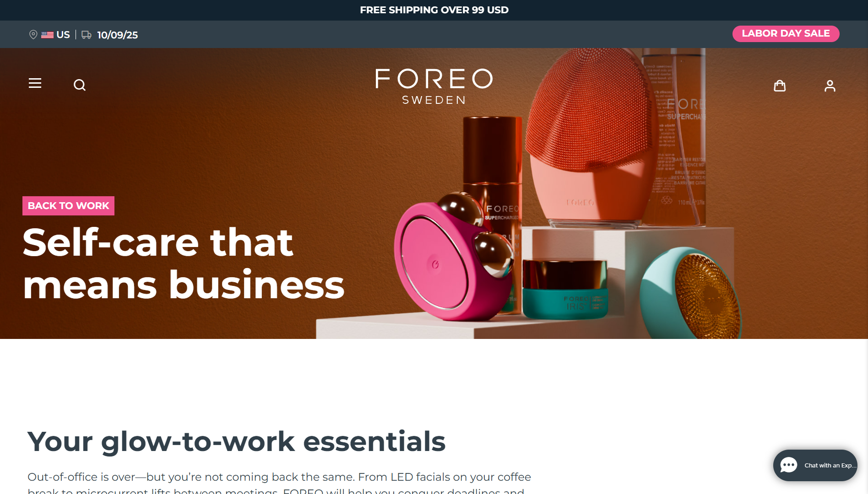Screen dimensions: 868x494
Task: Click the search magnifier icon
Action: [80, 85]
